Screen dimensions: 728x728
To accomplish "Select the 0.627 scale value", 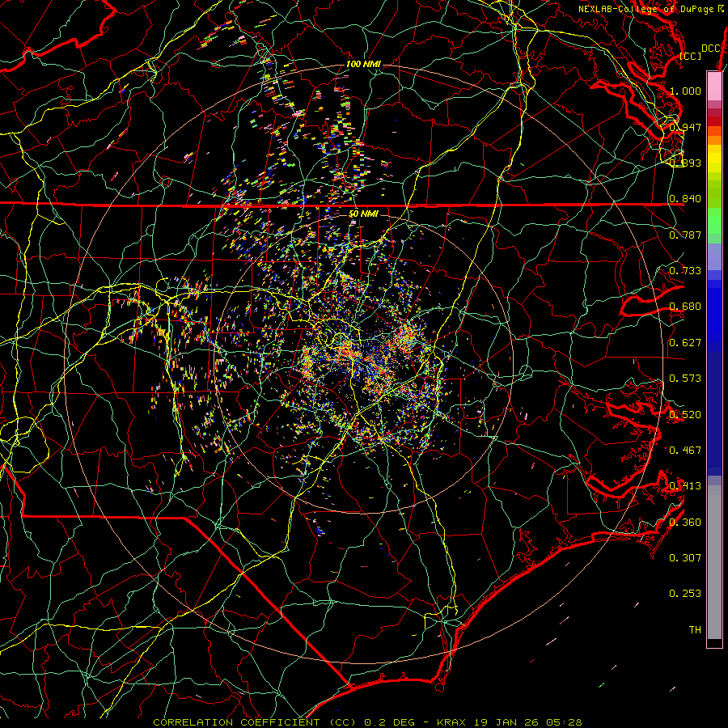I will (685, 343).
